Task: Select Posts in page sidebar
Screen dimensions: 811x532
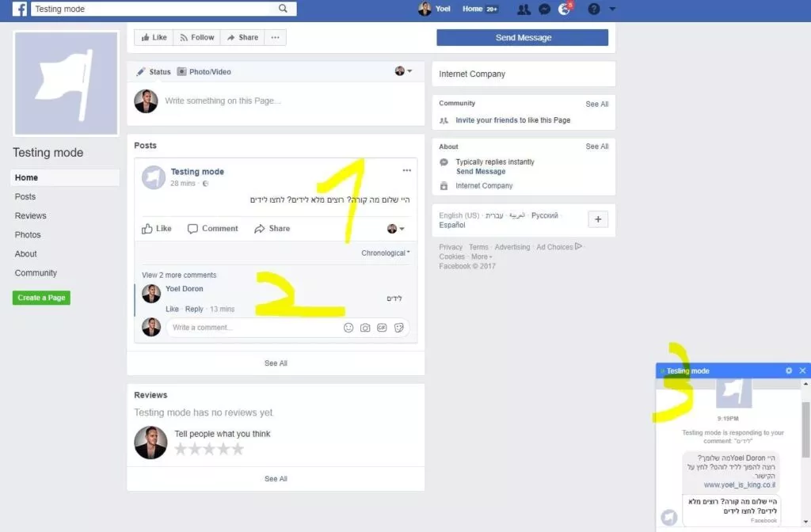Action: pos(25,196)
